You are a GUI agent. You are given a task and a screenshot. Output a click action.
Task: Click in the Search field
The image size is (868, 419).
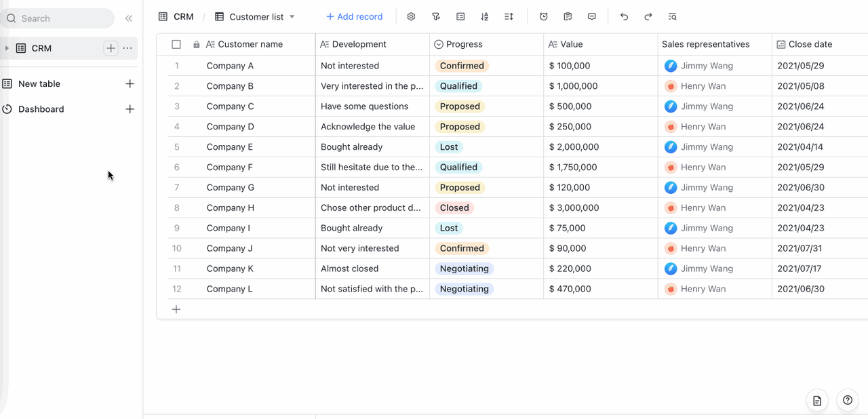click(x=61, y=18)
